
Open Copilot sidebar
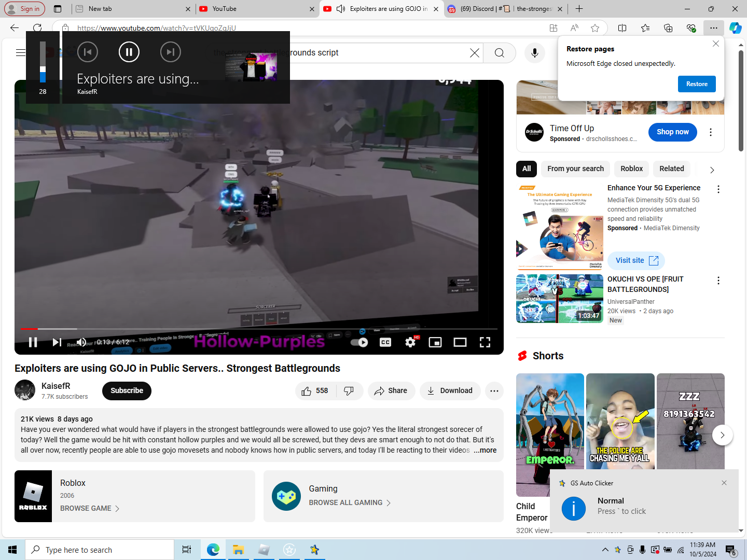coord(736,28)
